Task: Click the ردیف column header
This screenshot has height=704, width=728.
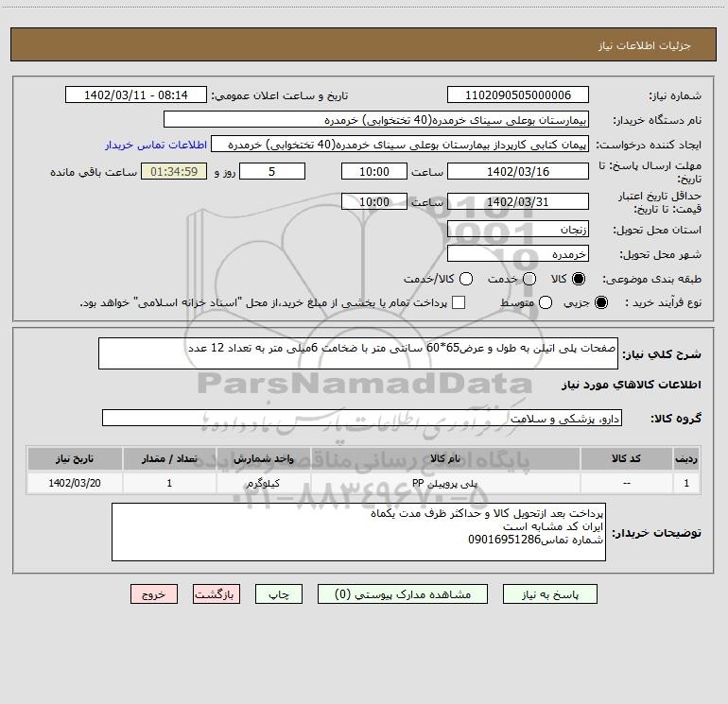Action: pos(686,458)
